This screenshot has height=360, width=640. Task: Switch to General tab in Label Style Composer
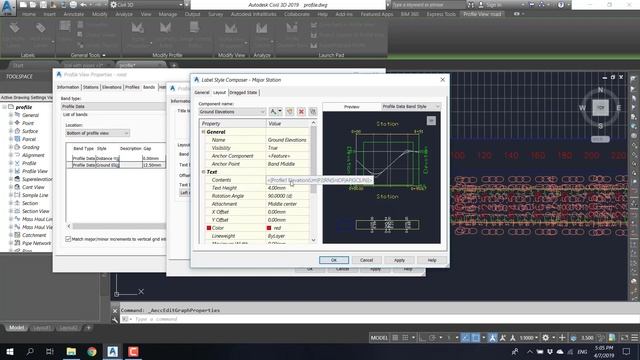(x=202, y=93)
